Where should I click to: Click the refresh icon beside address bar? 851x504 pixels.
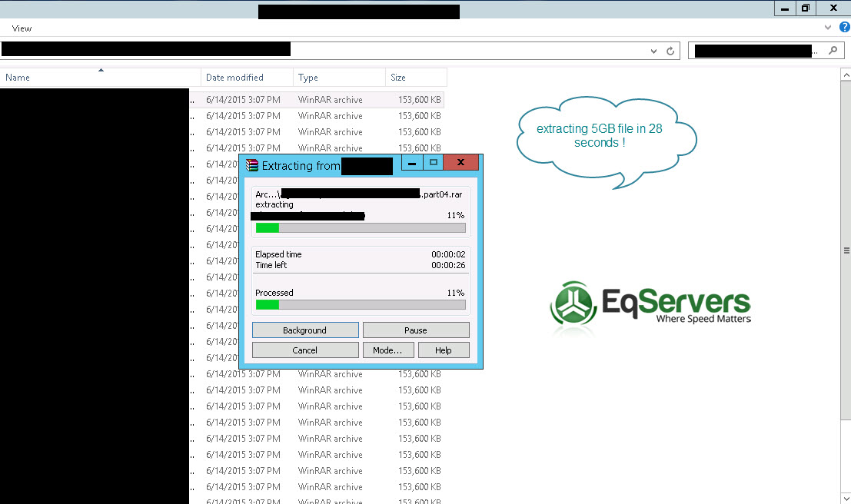670,51
